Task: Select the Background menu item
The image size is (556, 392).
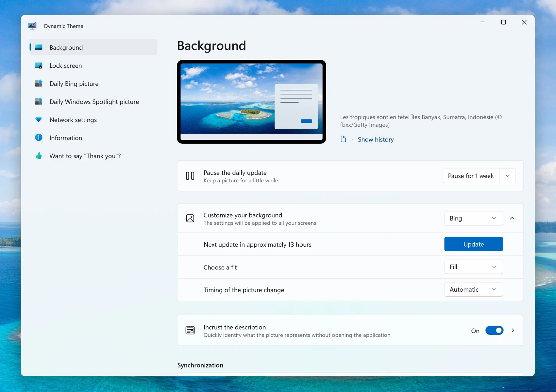Action: 93,47
